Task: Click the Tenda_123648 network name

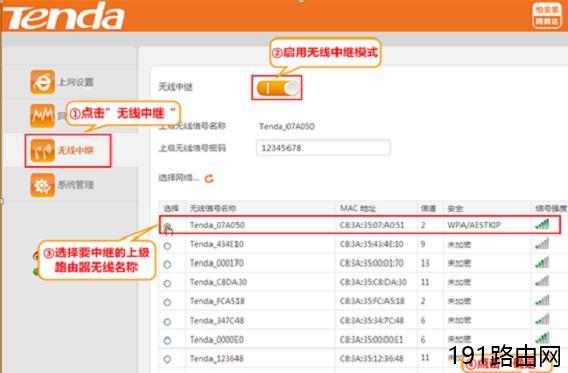Action: click(217, 359)
